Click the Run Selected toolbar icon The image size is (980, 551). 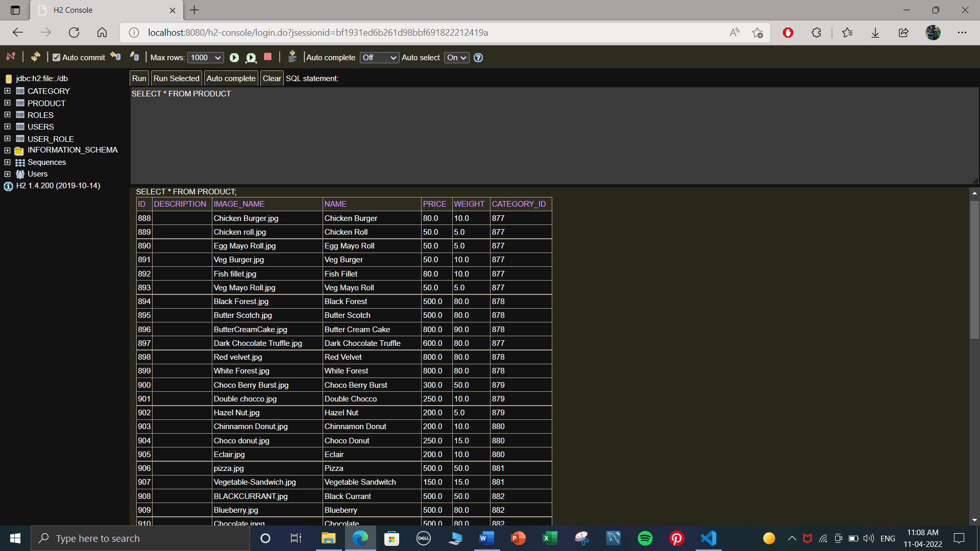251,58
